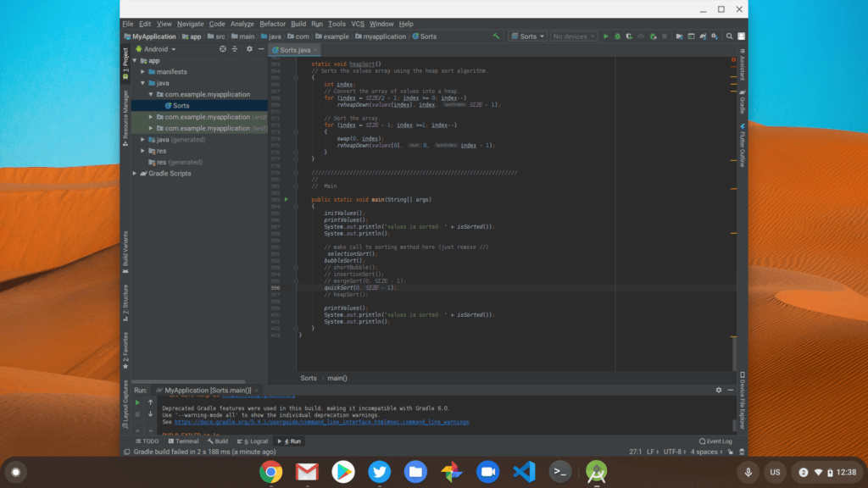Viewport: 868px width, 488px height.
Task: Launch Chrome from the shelf
Action: [x=270, y=472]
